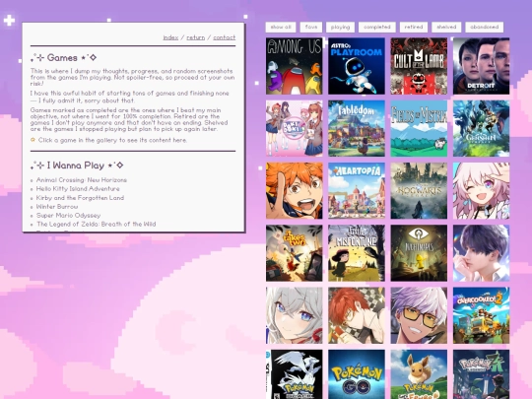Click the Detroit game cover
Image resolution: width=532 pixels, height=399 pixels.
[x=481, y=66]
